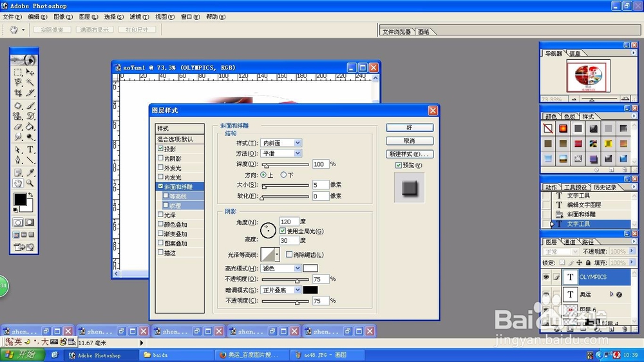Select the Crop tool

(18, 93)
